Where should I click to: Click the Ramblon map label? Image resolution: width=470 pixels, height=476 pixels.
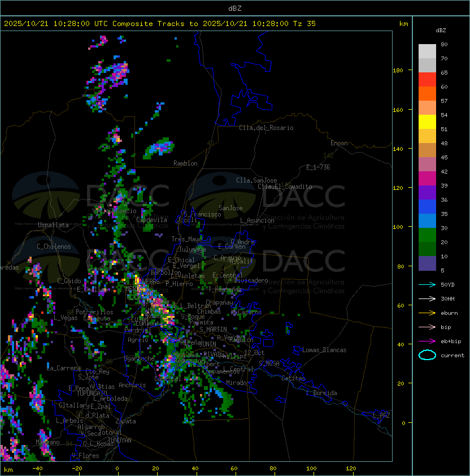[x=185, y=163]
